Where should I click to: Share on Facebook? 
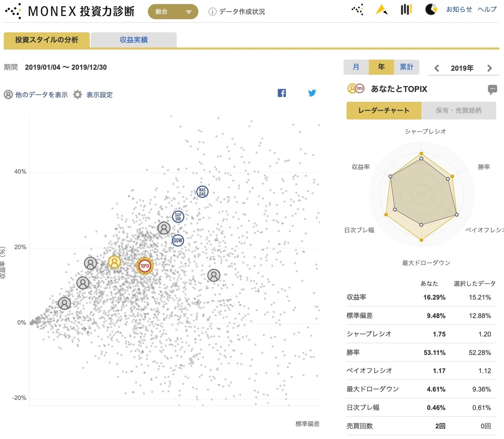click(x=282, y=93)
